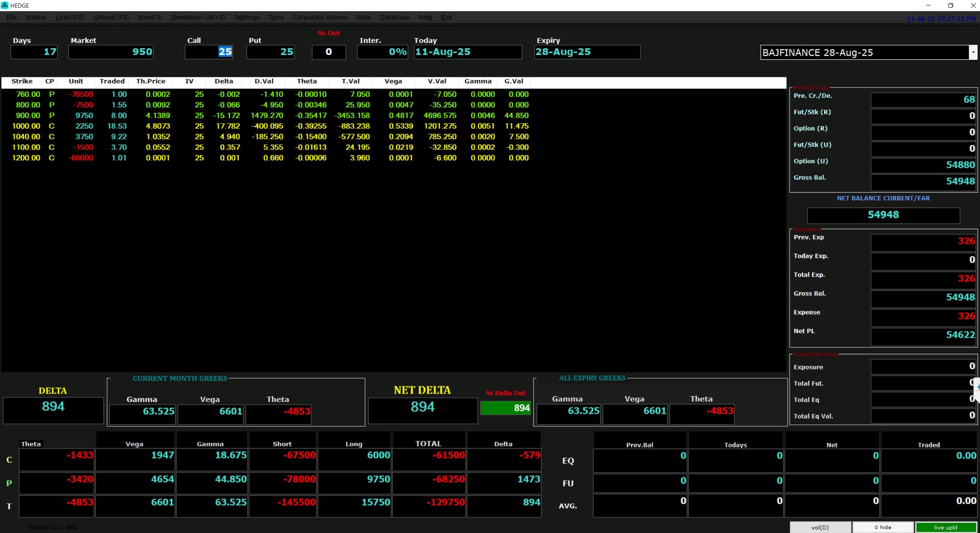Click the Strike column header

pos(22,81)
